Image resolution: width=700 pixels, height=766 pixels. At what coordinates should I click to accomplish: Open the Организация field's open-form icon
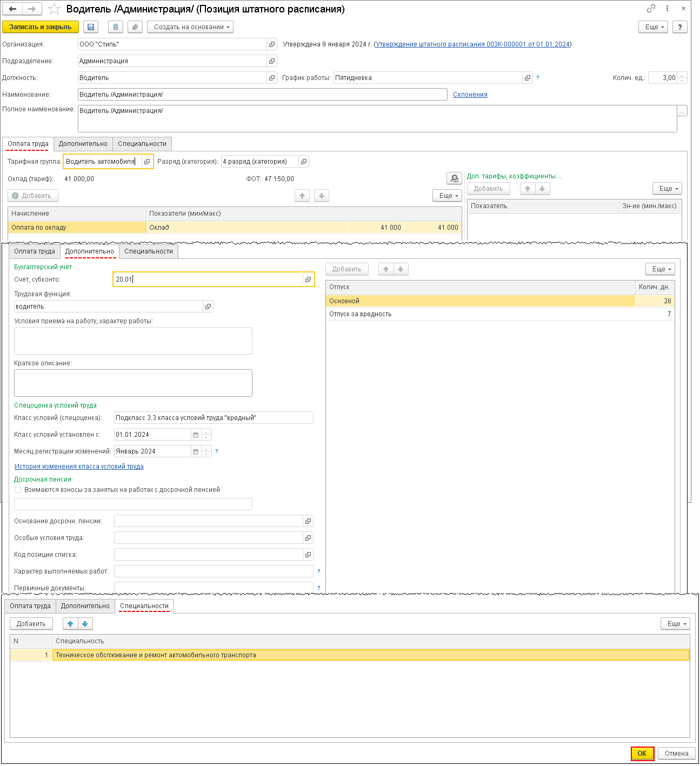click(x=272, y=44)
